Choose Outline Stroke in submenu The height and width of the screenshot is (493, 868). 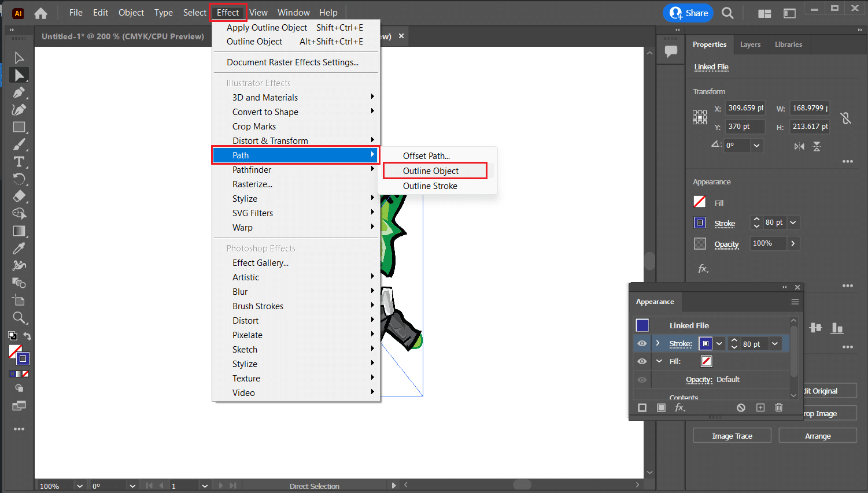point(430,186)
